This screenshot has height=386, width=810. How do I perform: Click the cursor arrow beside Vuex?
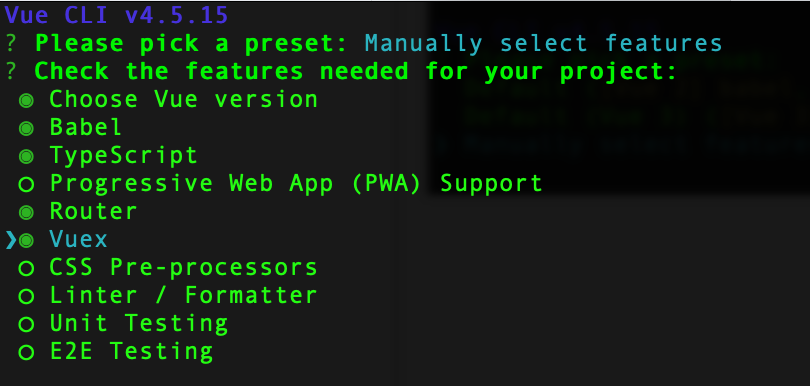[x=11, y=240]
